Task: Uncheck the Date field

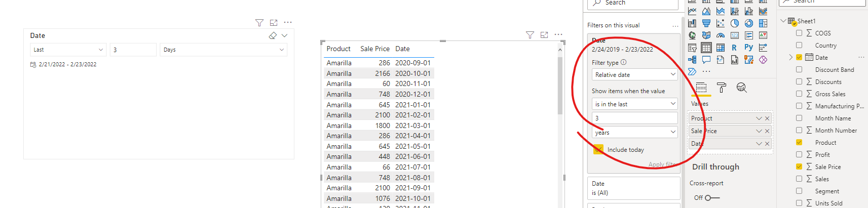Action: pyautogui.click(x=799, y=57)
